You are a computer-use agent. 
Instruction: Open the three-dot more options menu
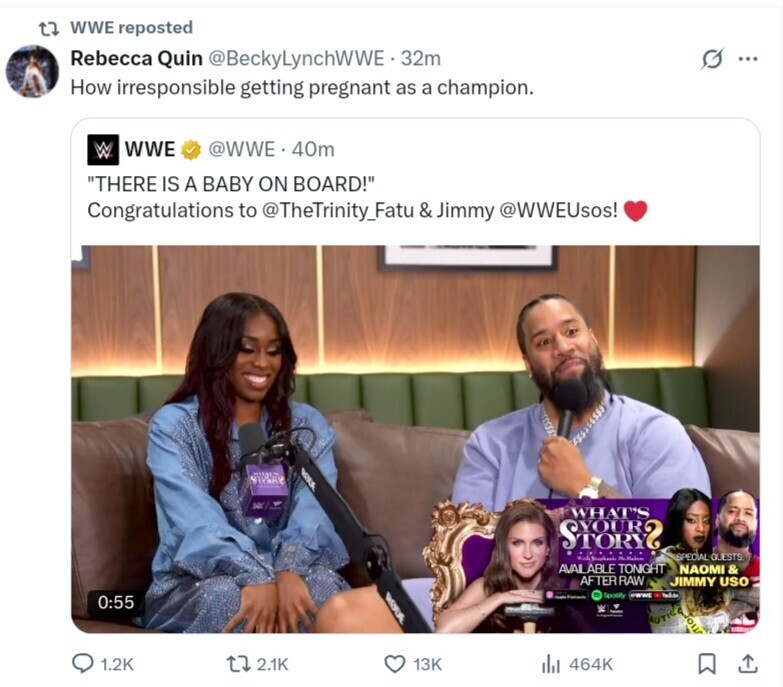(748, 59)
